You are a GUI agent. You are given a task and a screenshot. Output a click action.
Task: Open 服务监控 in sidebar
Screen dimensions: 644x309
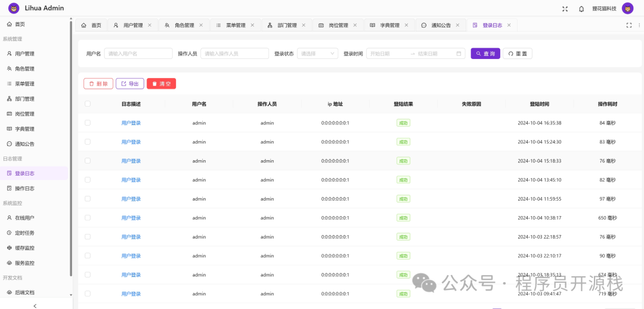tap(34, 263)
